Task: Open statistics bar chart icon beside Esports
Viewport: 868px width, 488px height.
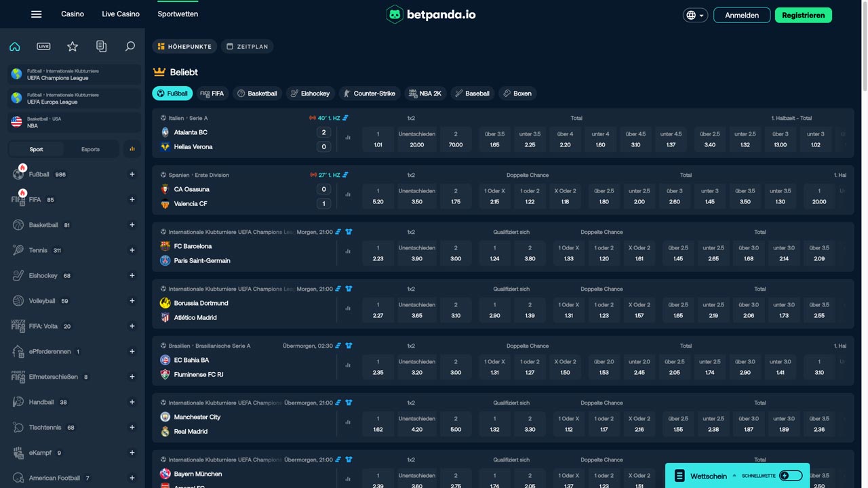Action: pos(132,149)
